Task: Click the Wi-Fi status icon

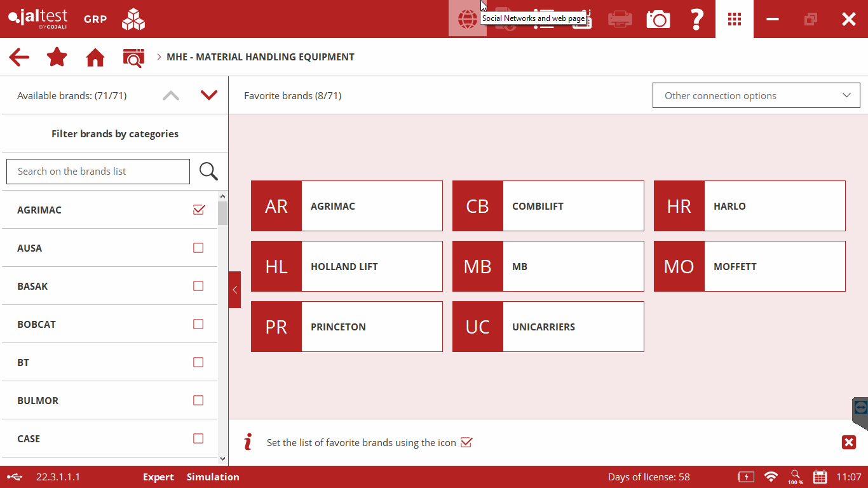Action: tap(771, 477)
